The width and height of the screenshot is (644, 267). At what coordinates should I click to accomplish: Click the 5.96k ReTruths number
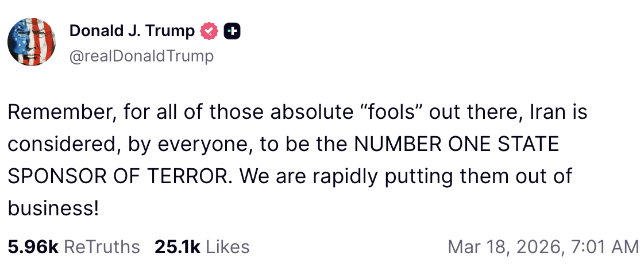tap(33, 247)
